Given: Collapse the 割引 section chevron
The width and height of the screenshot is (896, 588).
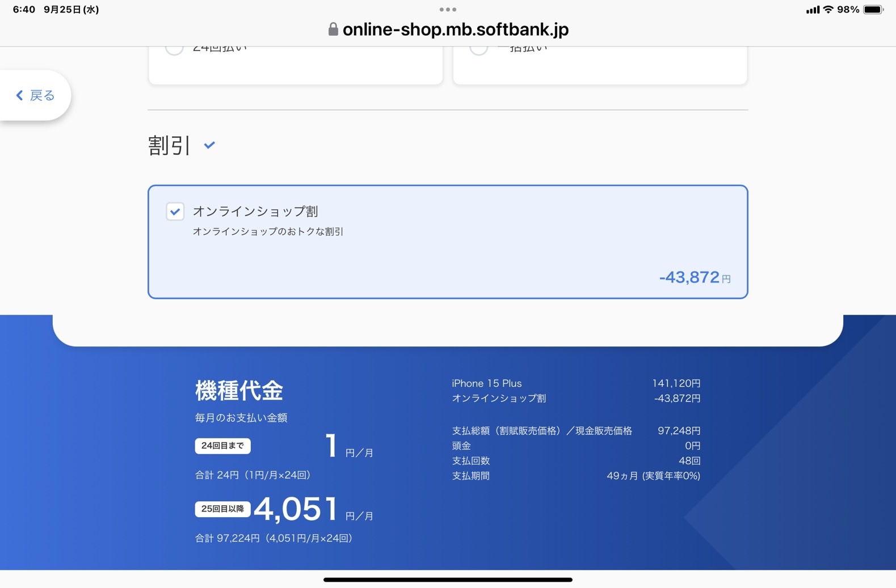Looking at the screenshot, I should tap(209, 145).
